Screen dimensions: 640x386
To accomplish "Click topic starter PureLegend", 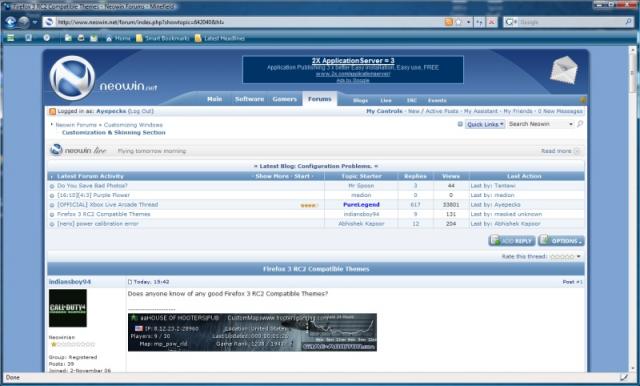I will click(x=361, y=204).
